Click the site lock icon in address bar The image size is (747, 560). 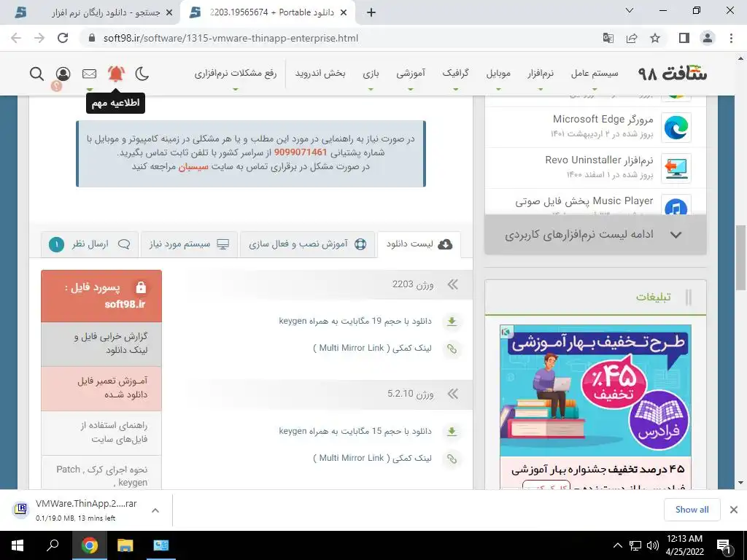pos(93,38)
